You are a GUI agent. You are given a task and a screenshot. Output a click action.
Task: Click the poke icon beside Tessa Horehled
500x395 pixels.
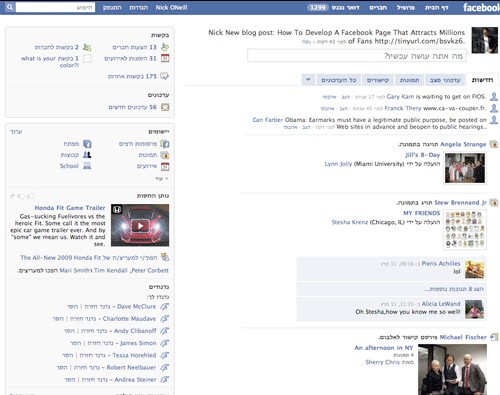[x=165, y=355]
